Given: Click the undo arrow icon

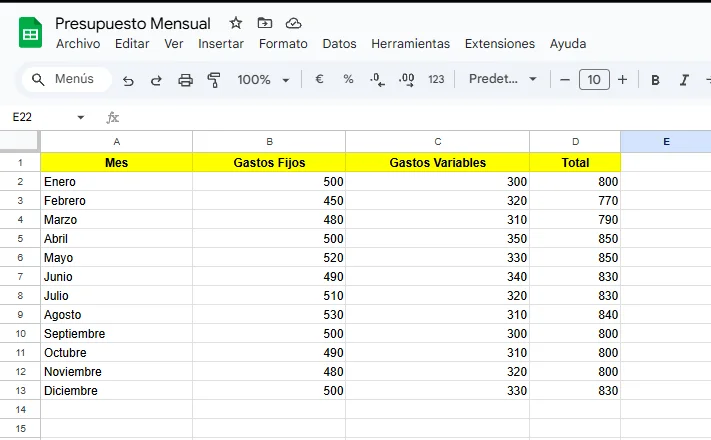Looking at the screenshot, I should [x=128, y=80].
